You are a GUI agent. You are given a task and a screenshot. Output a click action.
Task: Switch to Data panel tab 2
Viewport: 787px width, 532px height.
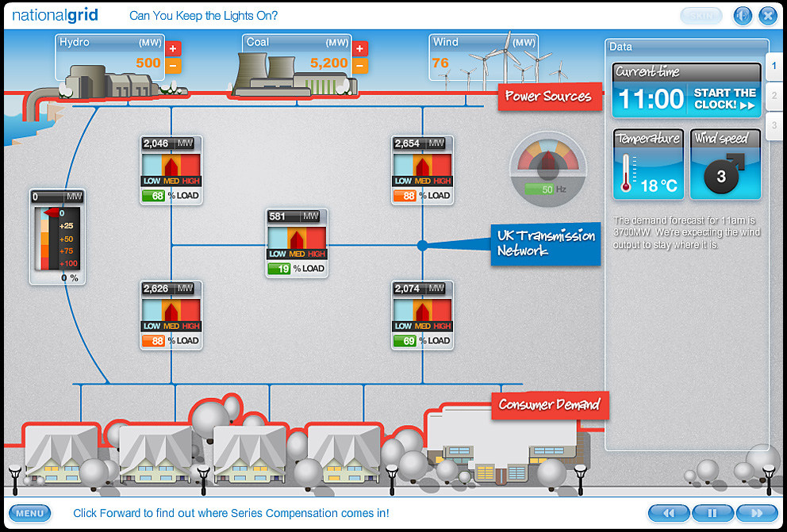point(774,95)
